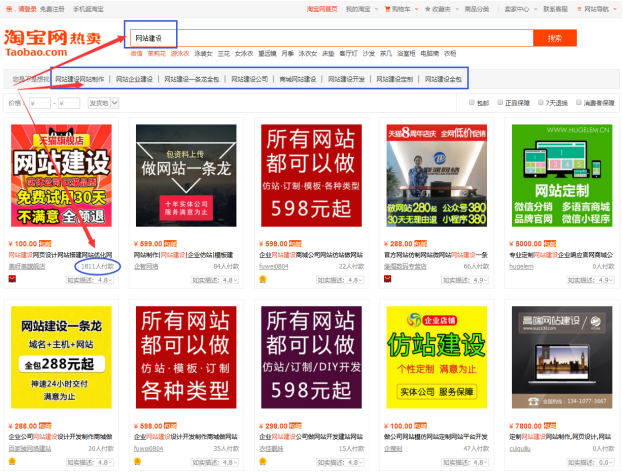
Task: Click orange shipping tag beside ¥7800.00
Action: (x=550, y=426)
